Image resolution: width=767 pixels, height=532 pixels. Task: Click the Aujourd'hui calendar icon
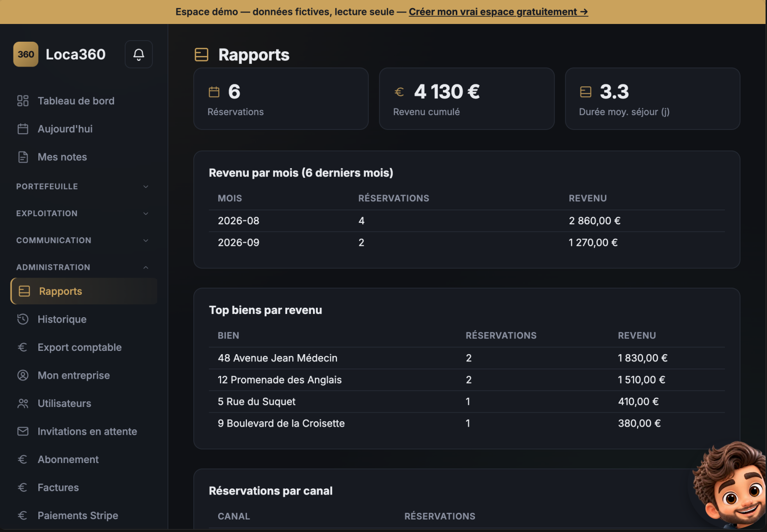click(x=23, y=129)
